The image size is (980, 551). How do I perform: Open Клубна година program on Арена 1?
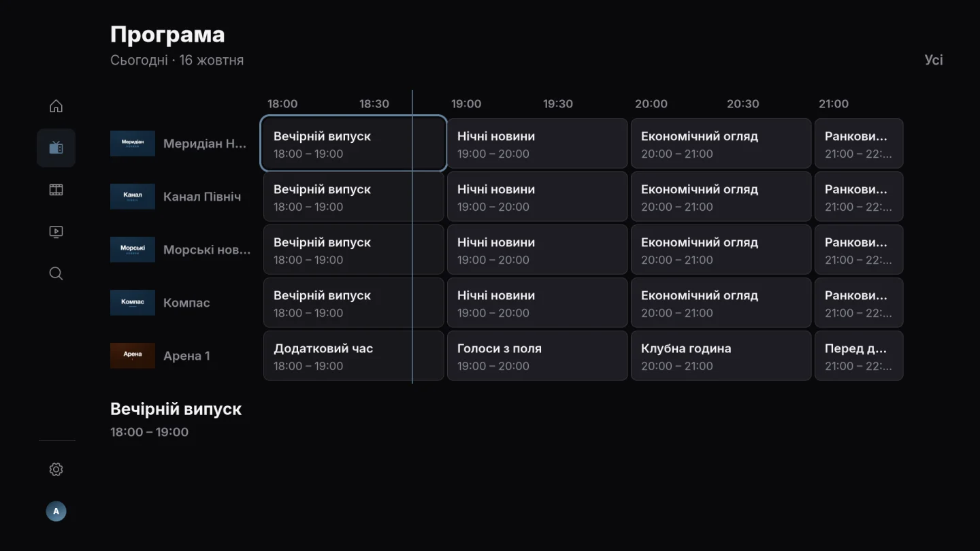(x=721, y=356)
